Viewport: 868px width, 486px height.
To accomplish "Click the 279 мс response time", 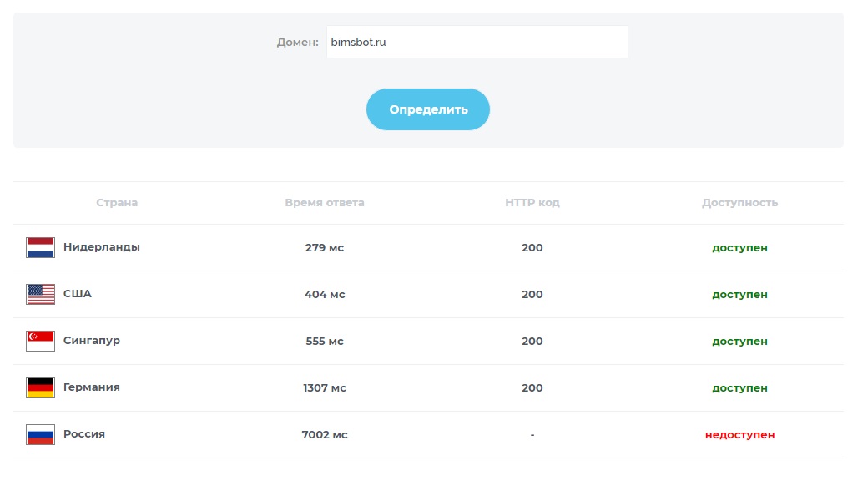I will 325,248.
